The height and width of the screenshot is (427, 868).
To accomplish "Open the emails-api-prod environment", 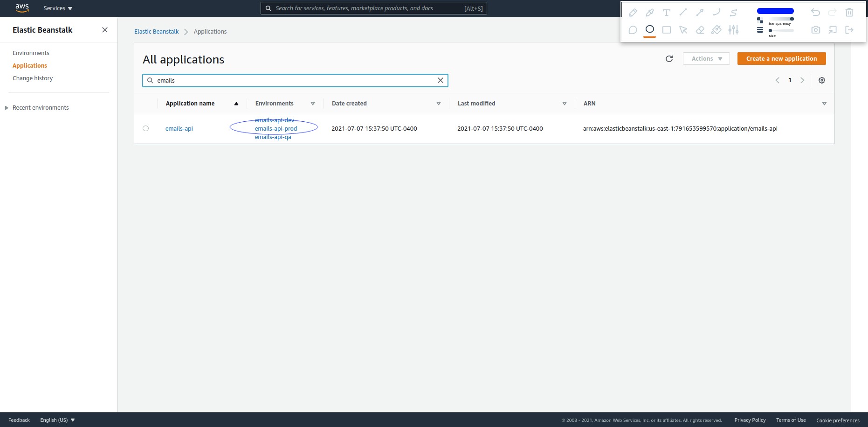I will tap(276, 129).
